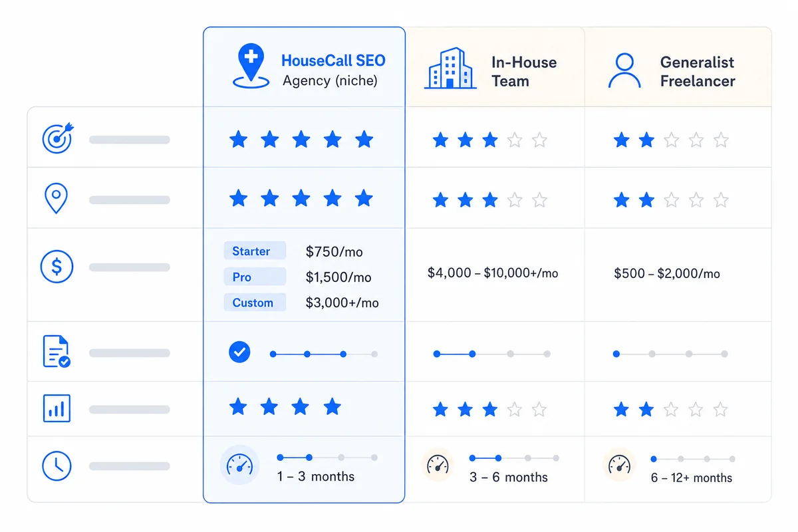798x532 pixels.
Task: Click the progress track above 3 – 6 months
Action: pos(514,458)
